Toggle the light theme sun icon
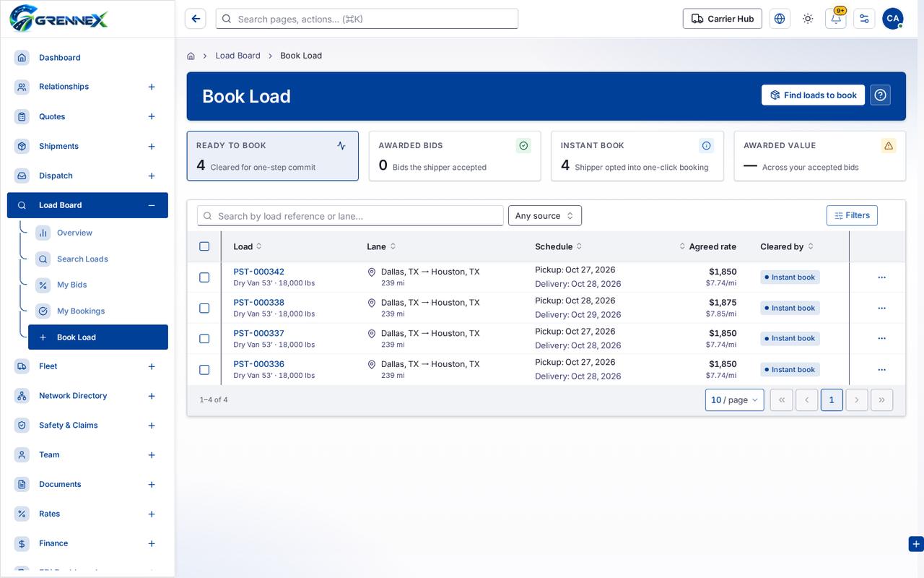Screen dimensions: 924x578 [808, 19]
